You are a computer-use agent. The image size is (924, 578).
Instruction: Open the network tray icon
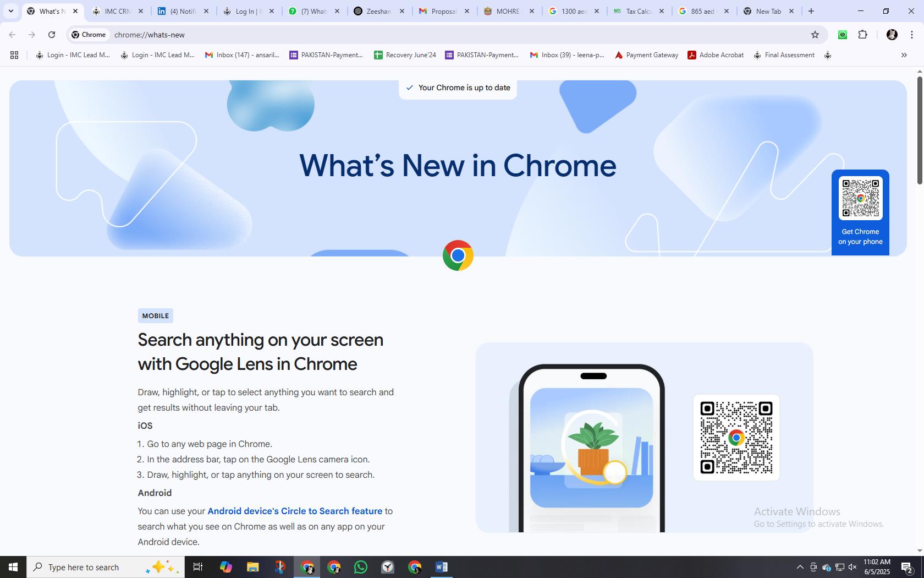click(x=840, y=567)
